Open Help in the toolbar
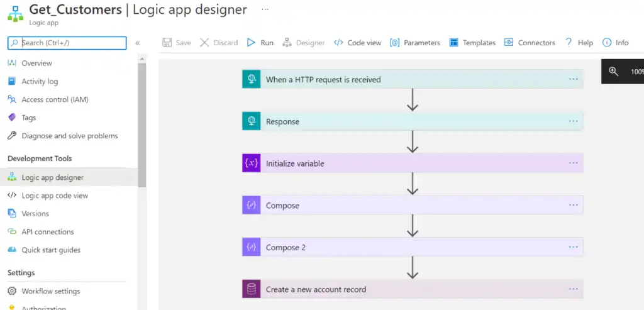Viewport: 644px width, 310px height. pos(579,43)
